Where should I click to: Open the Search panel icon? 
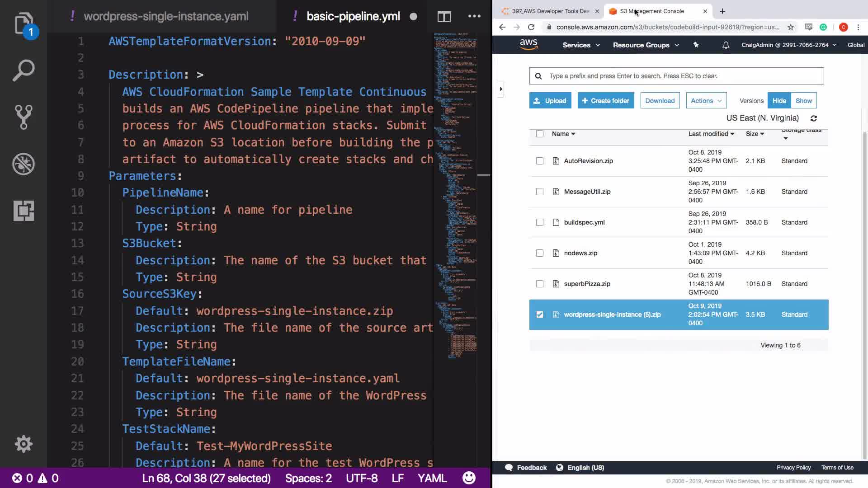(24, 70)
